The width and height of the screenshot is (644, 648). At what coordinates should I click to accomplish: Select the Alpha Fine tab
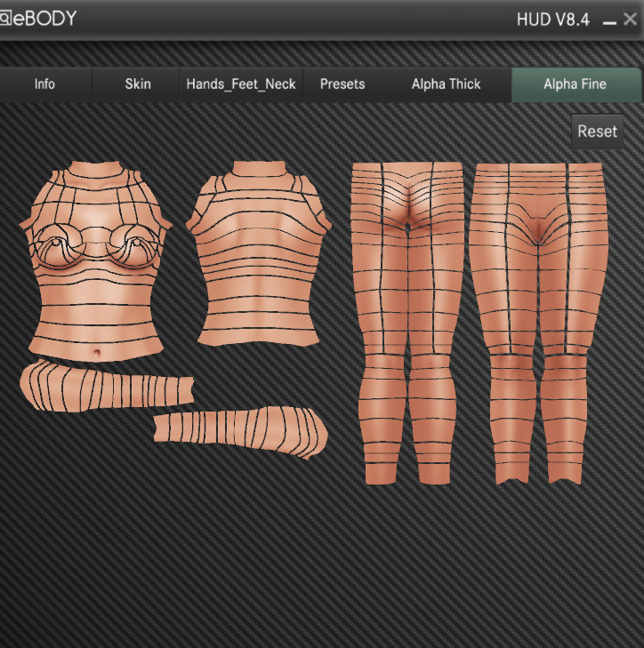point(575,84)
